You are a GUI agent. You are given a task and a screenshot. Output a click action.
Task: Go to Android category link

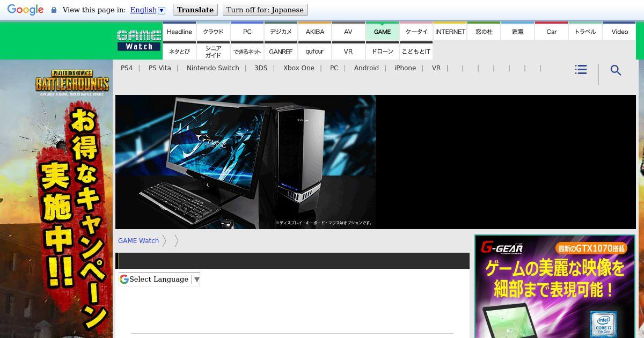pos(367,68)
